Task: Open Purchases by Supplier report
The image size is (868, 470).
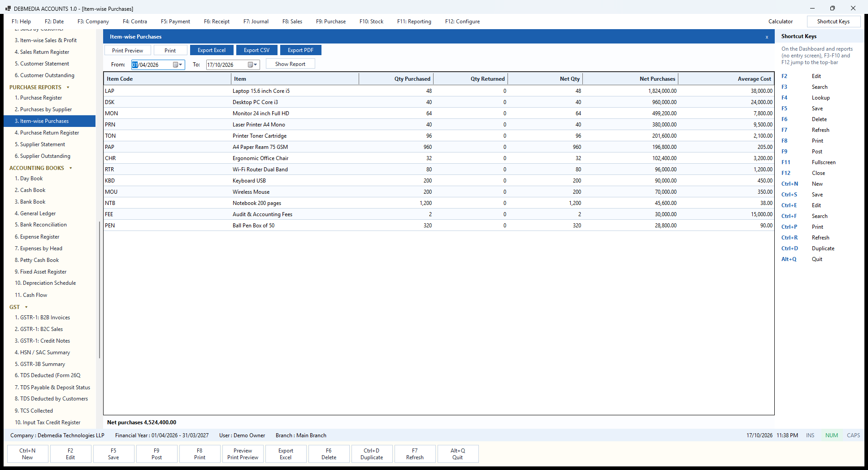Action: [49, 109]
